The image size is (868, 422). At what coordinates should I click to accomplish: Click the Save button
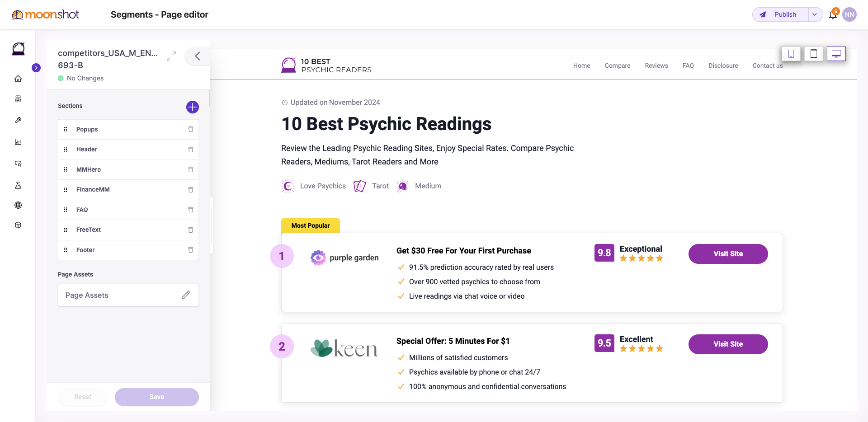pyautogui.click(x=157, y=397)
